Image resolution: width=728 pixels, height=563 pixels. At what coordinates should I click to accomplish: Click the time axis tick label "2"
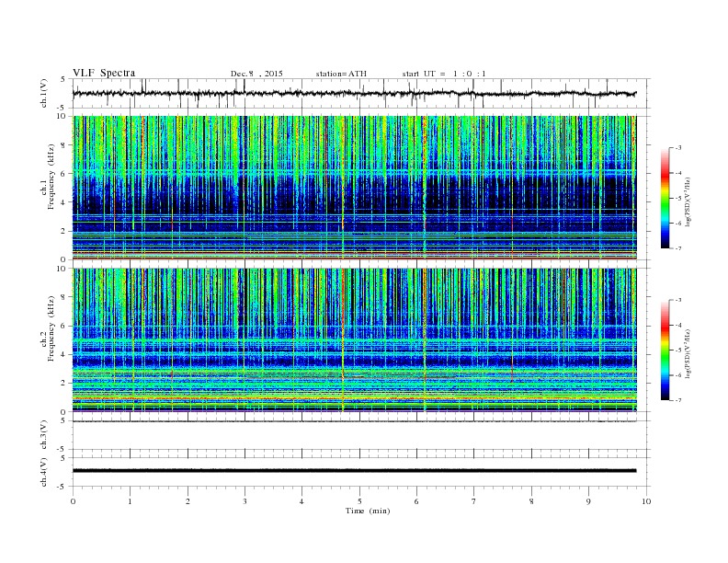pyautogui.click(x=188, y=501)
